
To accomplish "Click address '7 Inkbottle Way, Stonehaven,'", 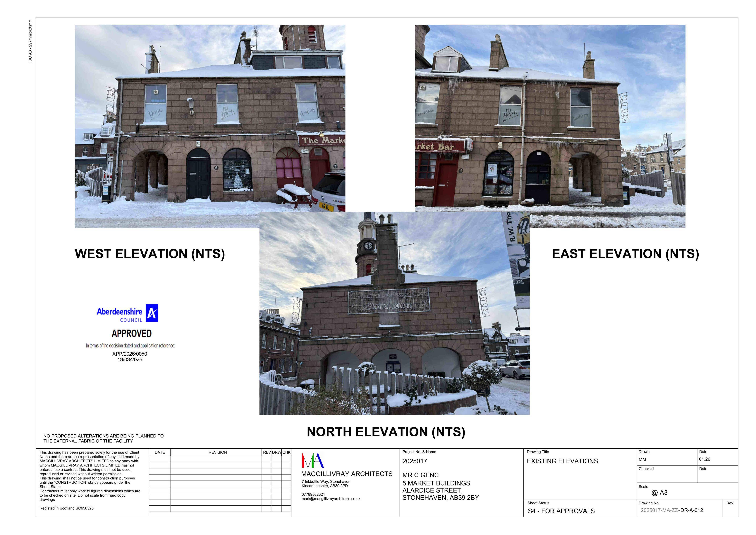I will coord(327,482).
